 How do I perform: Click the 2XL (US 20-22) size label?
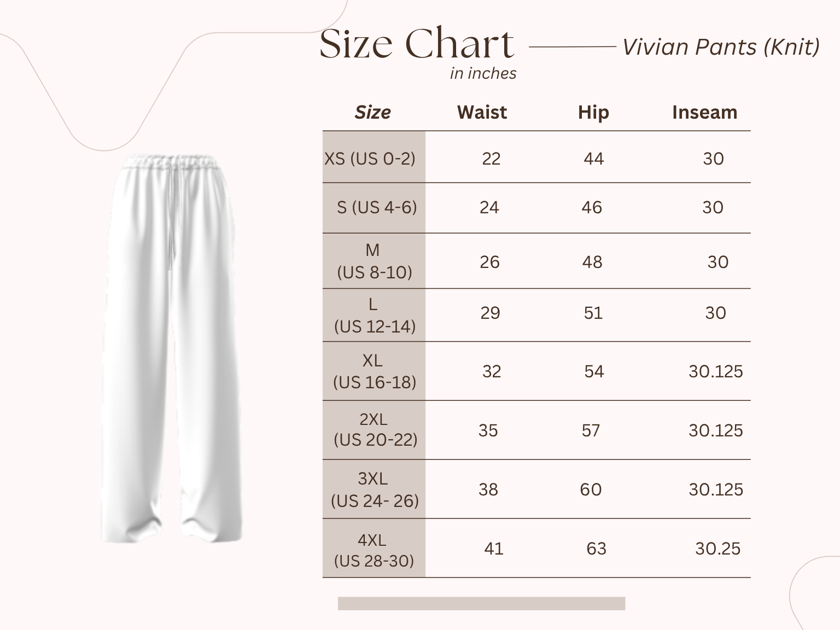(x=375, y=430)
